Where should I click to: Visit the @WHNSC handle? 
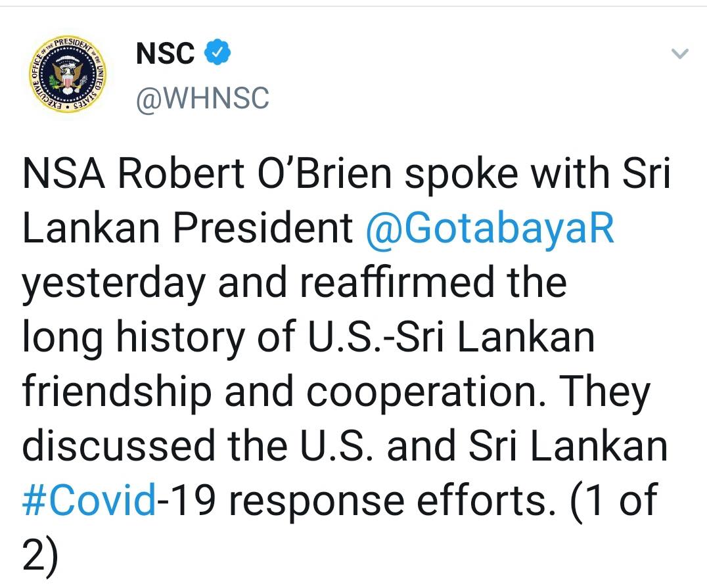(x=202, y=99)
